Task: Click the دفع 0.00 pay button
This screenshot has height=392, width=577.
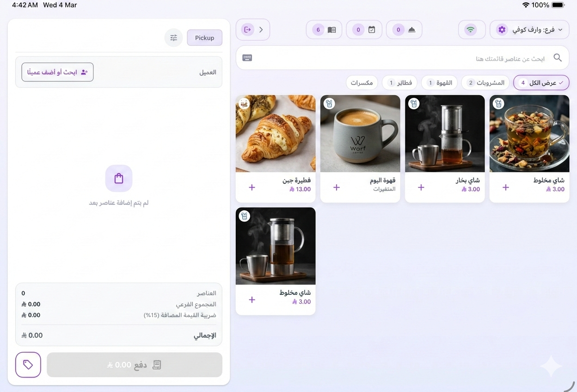Action: 135,365
